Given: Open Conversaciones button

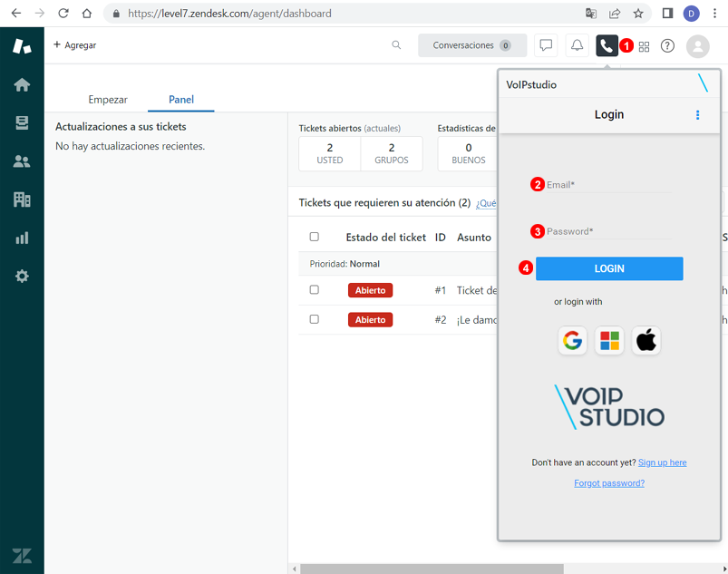Looking at the screenshot, I should click(472, 45).
